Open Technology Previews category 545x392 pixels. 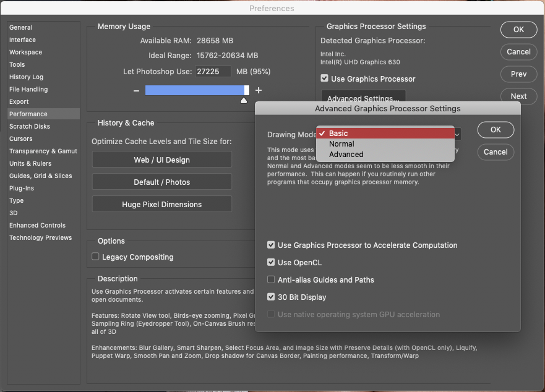click(40, 238)
